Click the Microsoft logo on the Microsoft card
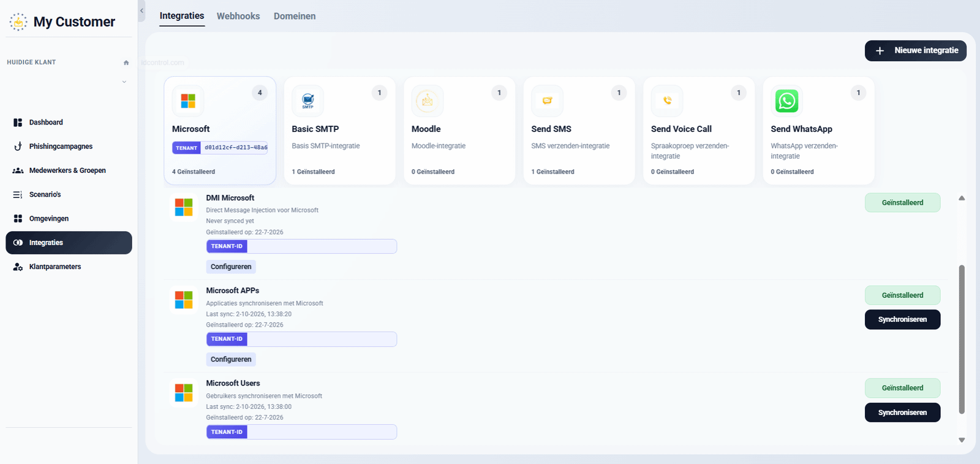Viewport: 980px width, 464px height. [x=188, y=101]
